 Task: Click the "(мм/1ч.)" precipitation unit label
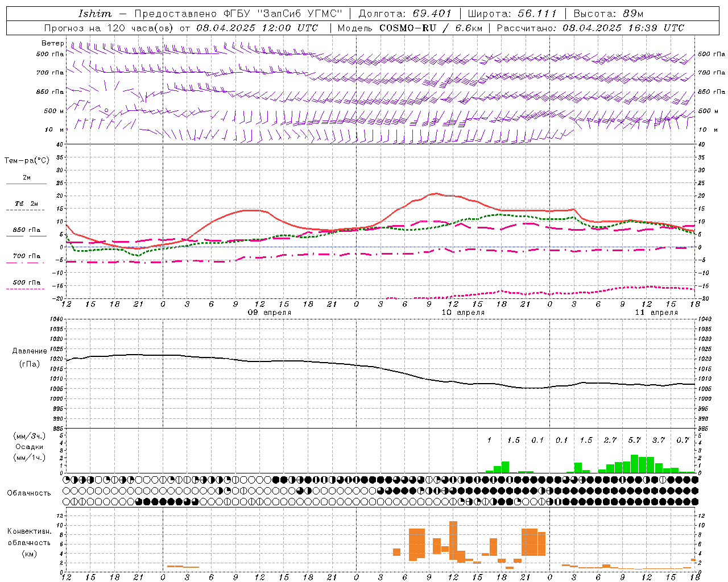point(30,458)
